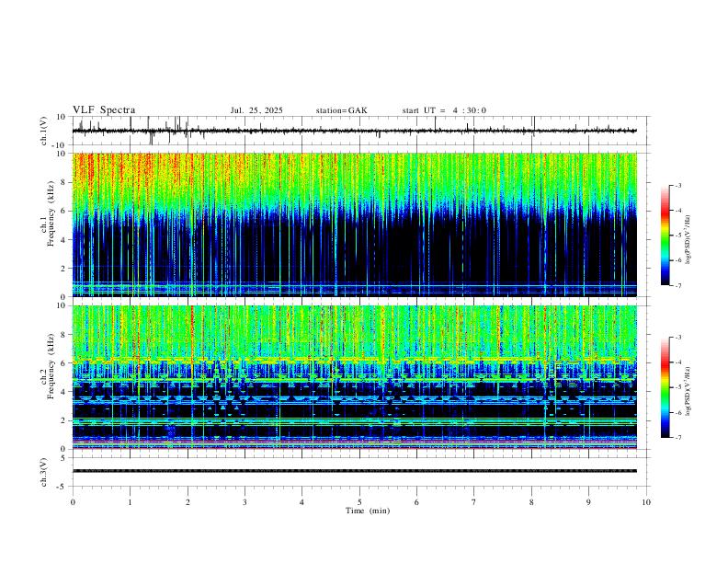Viewport: 728px width, 563px height.
Task: Select the "start UT = 4 :30: 0" text
Action: click(444, 110)
